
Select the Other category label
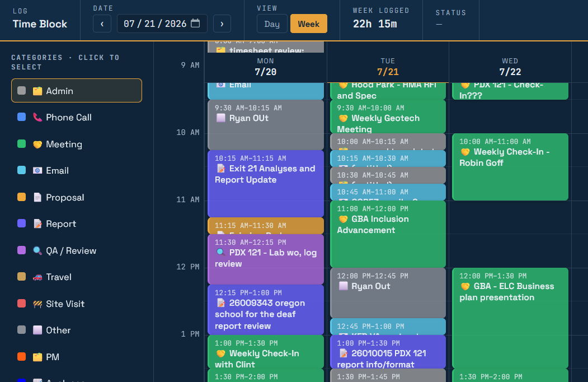tap(58, 330)
